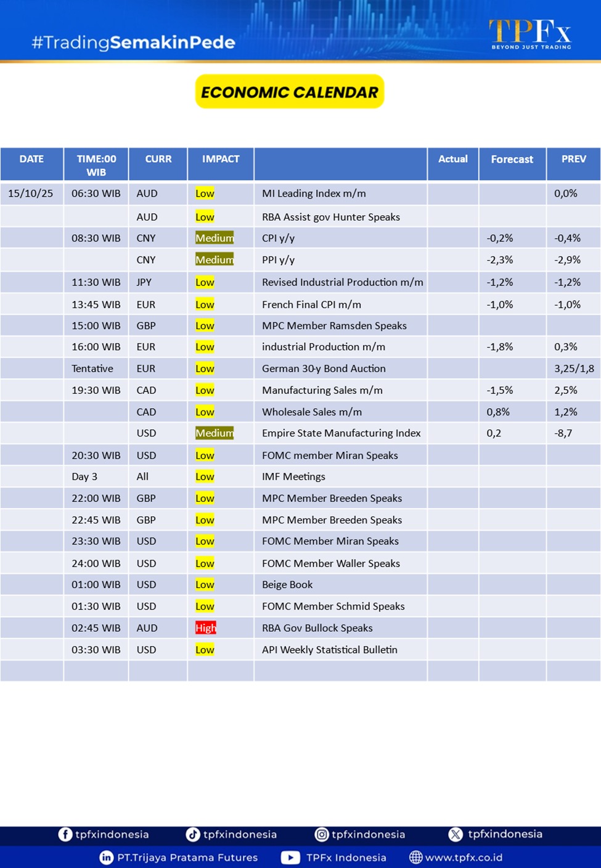Click the Facebook icon in footer
601x868 pixels.
click(x=65, y=834)
